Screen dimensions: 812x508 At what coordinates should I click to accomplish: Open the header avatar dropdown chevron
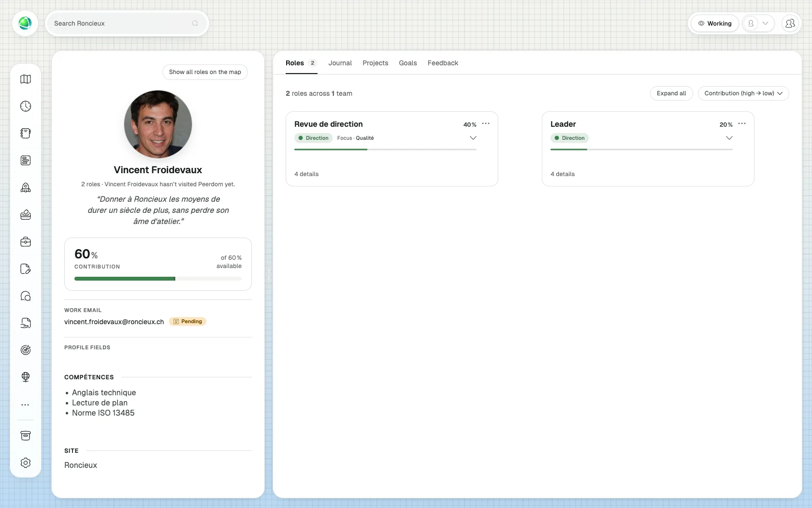tap(765, 23)
